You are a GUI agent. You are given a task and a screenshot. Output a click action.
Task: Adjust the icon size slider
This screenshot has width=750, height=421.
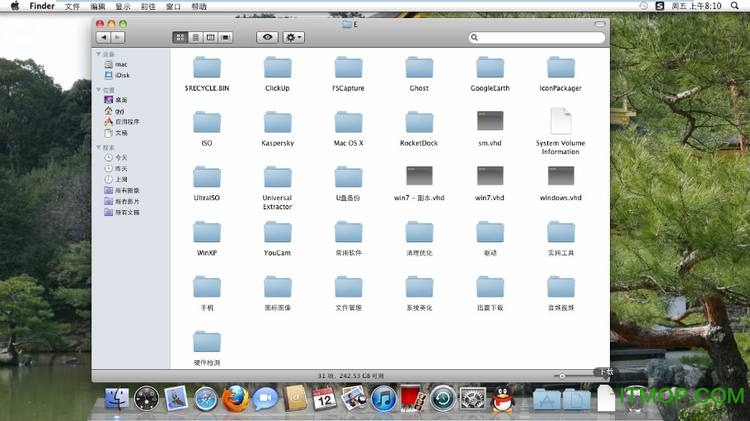tap(562, 376)
